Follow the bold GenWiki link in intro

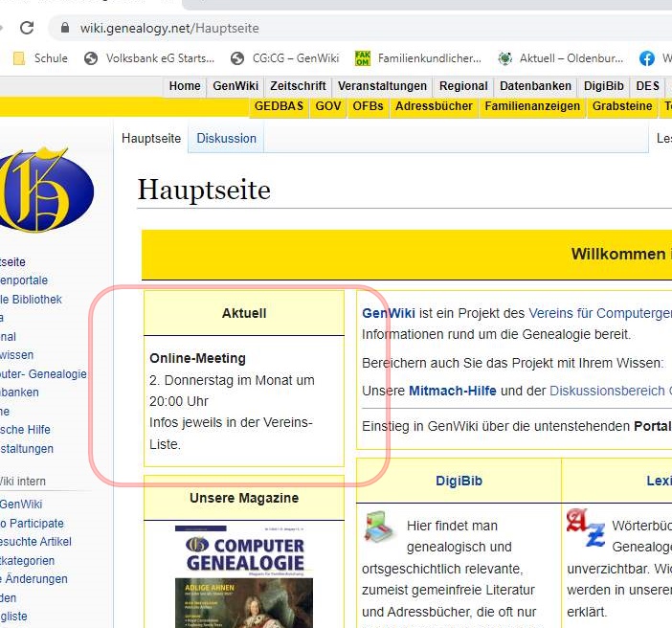click(x=389, y=313)
